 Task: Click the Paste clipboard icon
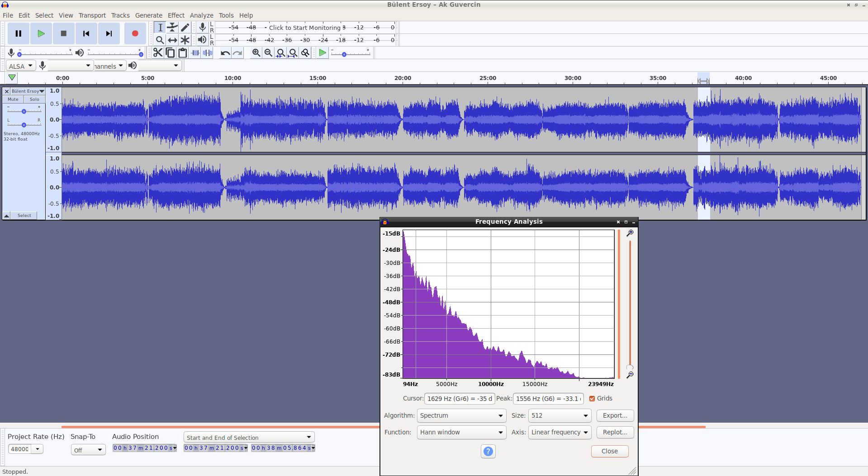point(183,53)
